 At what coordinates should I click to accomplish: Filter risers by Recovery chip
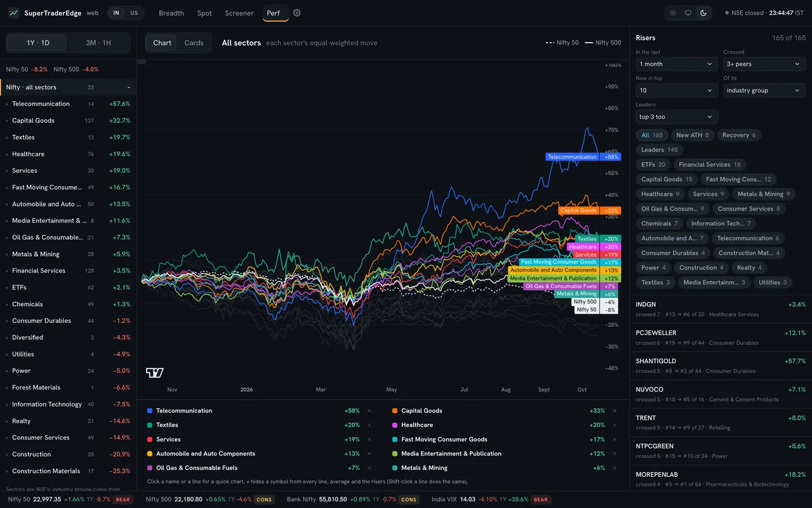tap(739, 135)
